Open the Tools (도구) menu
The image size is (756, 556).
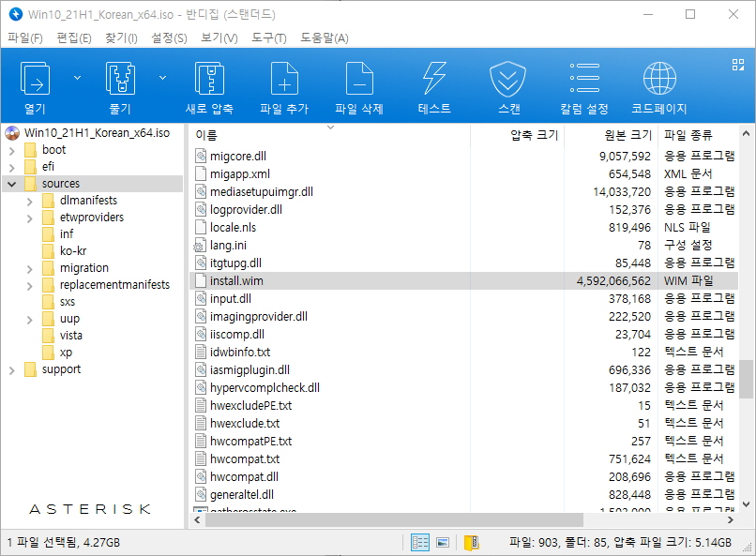pyautogui.click(x=269, y=38)
